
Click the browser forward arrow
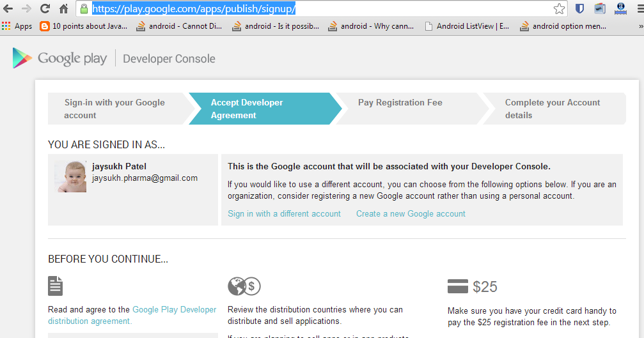pyautogui.click(x=26, y=8)
